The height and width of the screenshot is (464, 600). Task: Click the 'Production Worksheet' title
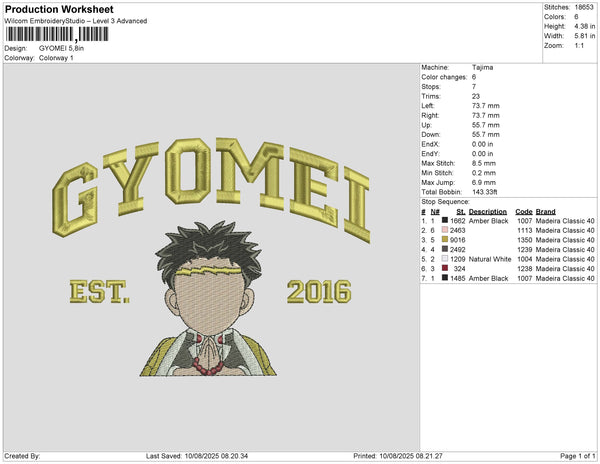59,9
